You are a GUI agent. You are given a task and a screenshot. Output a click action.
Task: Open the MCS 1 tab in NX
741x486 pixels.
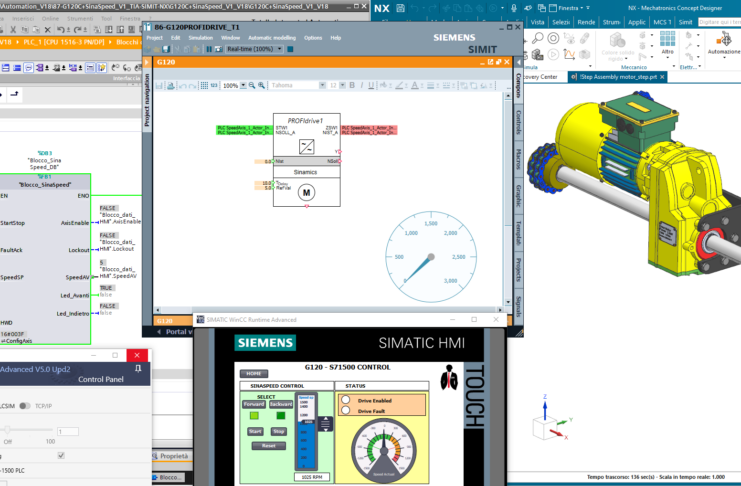tap(662, 22)
